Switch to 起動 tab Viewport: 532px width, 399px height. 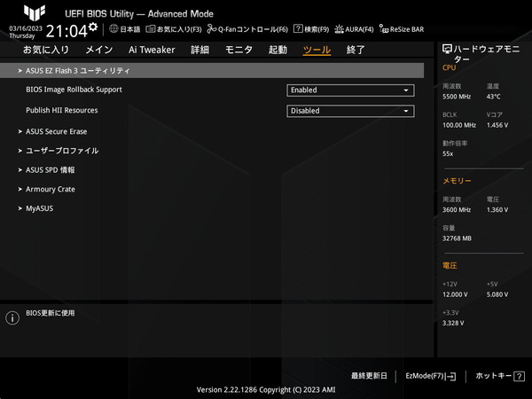(x=278, y=50)
